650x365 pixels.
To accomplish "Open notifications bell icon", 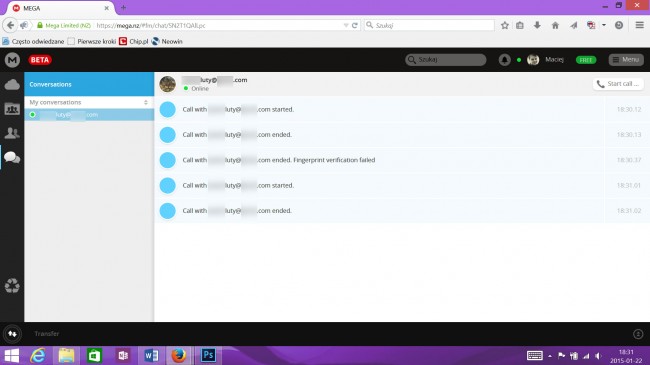I will coord(504,60).
